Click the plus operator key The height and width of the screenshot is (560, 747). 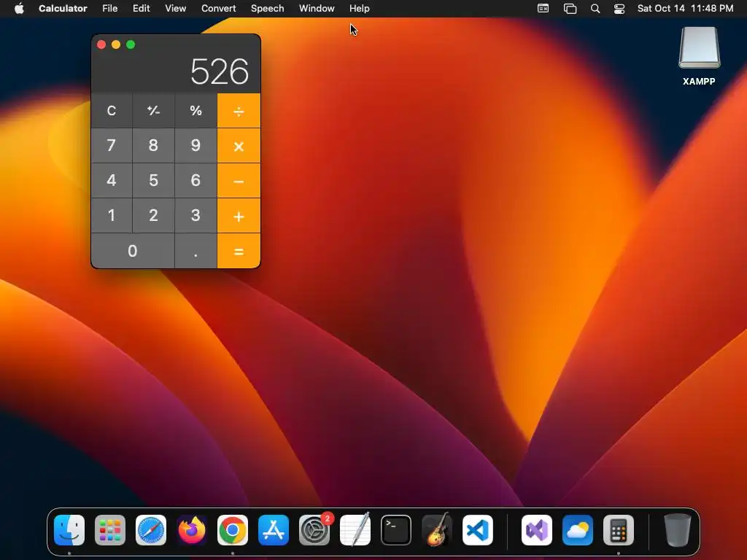pyautogui.click(x=239, y=216)
